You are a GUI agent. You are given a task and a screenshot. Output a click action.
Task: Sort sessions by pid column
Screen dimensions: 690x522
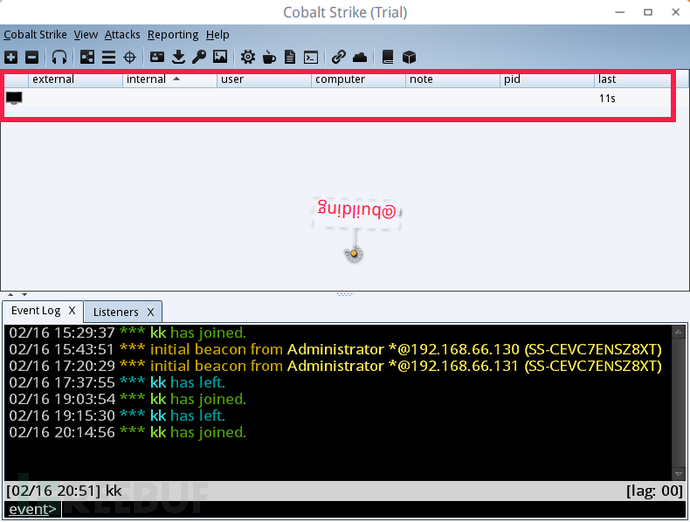547,79
